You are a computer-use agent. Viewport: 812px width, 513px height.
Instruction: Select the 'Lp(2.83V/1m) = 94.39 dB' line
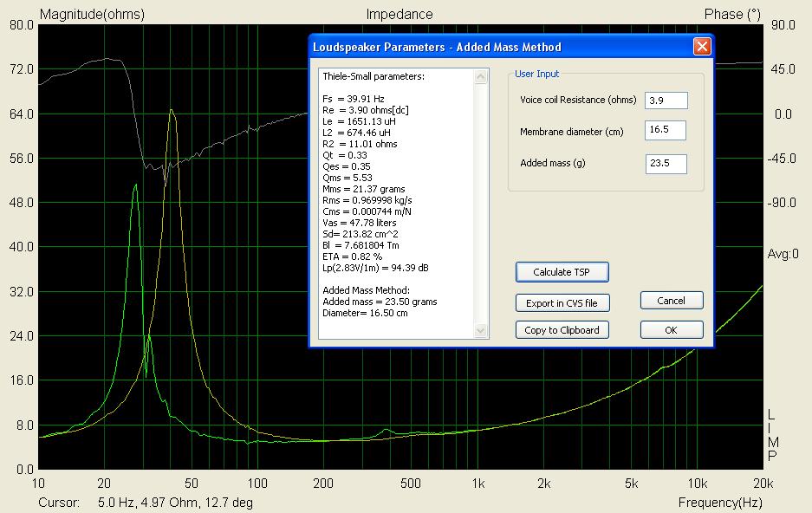tap(375, 268)
